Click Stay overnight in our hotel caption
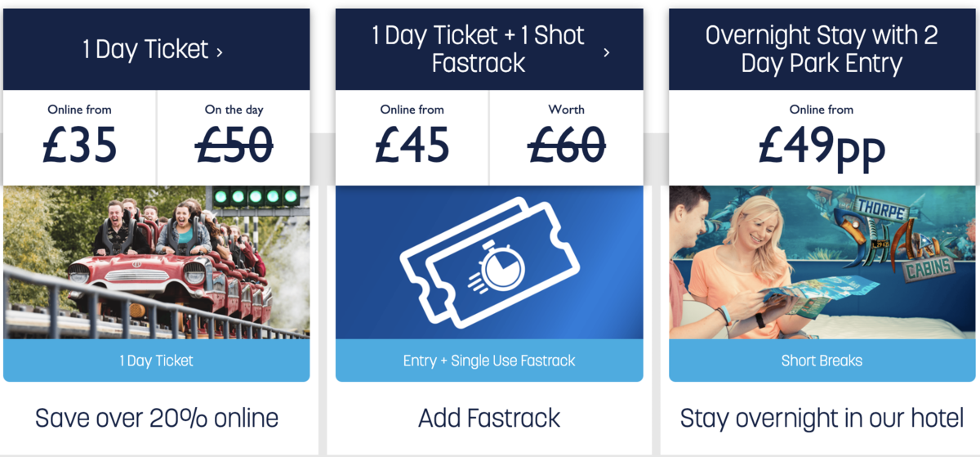Viewport: 980px width, 457px height. click(822, 419)
